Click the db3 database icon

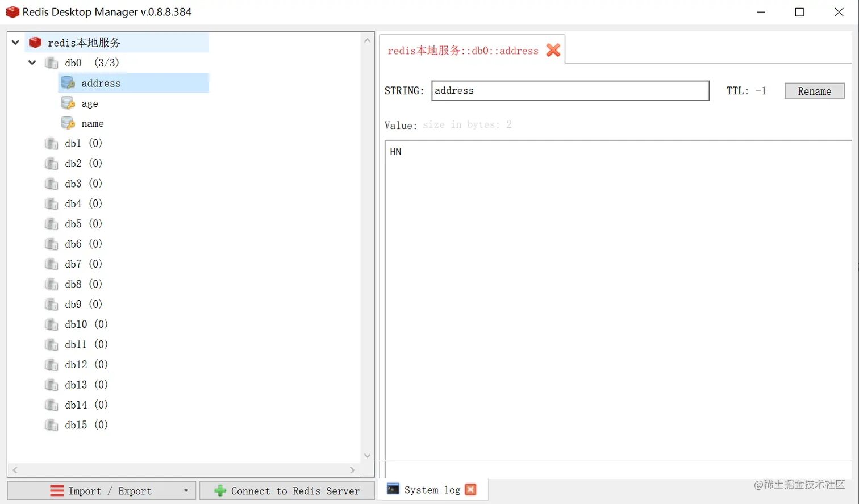(x=51, y=184)
